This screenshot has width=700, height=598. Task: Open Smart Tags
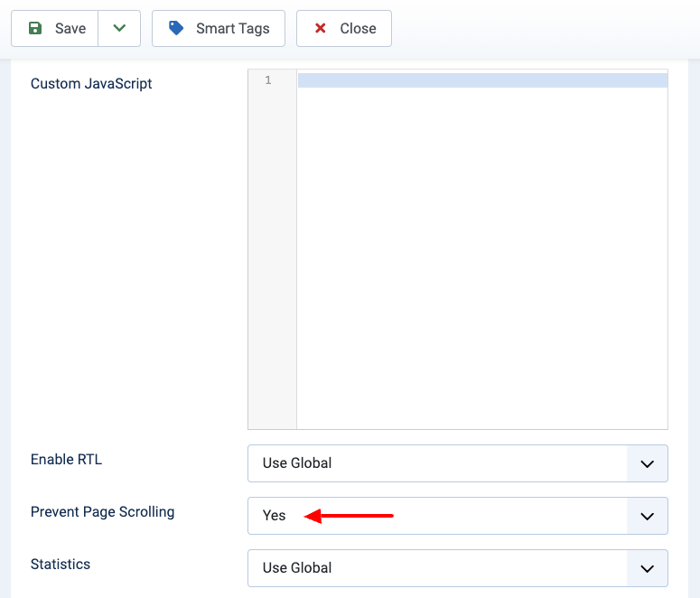(219, 29)
